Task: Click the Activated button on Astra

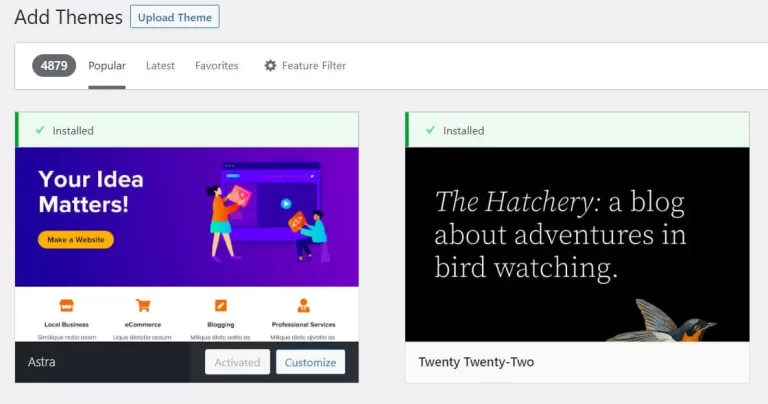Action: pyautogui.click(x=237, y=362)
